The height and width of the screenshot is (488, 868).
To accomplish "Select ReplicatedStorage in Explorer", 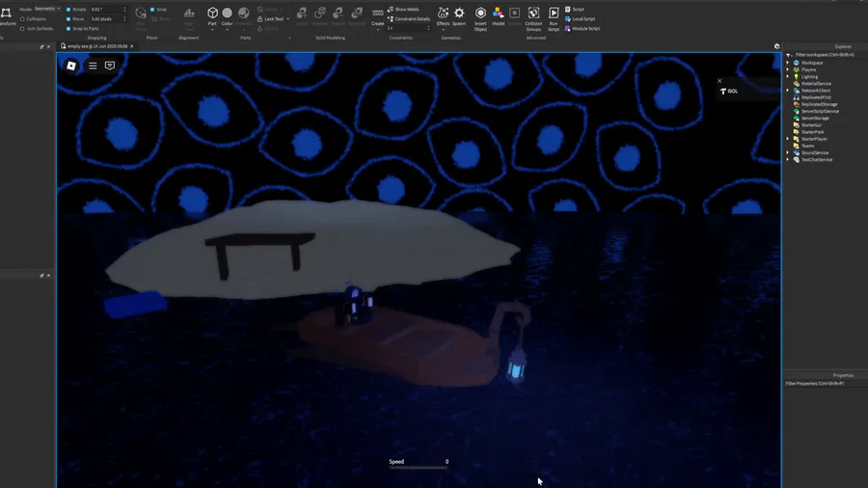I will tap(819, 104).
